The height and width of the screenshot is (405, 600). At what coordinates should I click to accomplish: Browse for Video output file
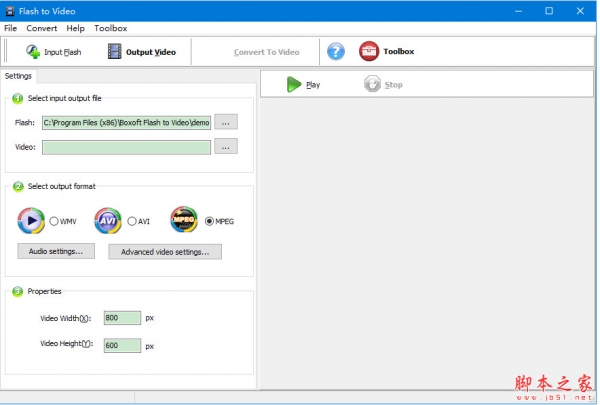pos(226,147)
